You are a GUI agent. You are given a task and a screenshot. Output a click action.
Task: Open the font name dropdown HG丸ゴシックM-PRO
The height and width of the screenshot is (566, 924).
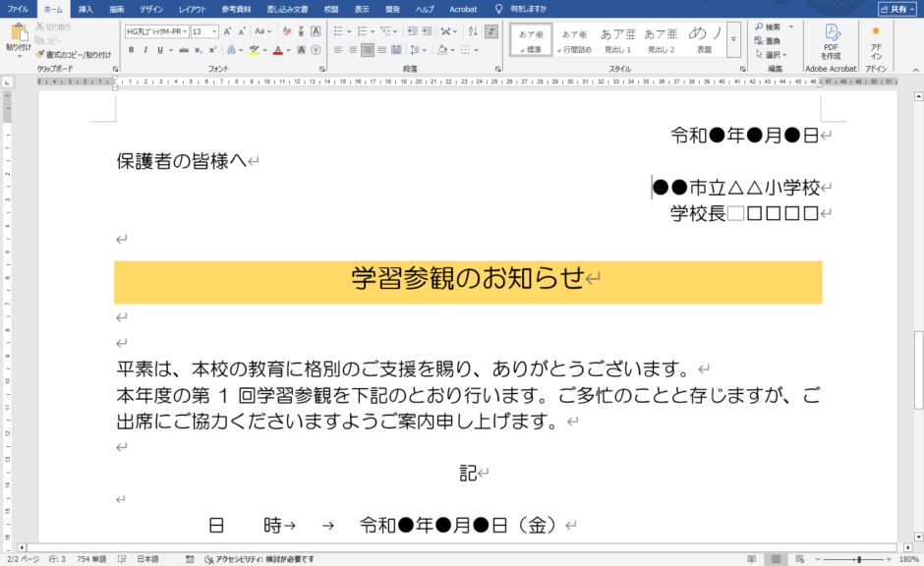[x=156, y=31]
